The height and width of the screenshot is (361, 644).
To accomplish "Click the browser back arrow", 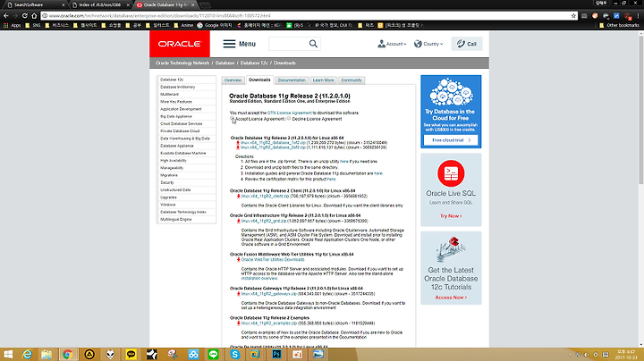I will click(x=5, y=15).
